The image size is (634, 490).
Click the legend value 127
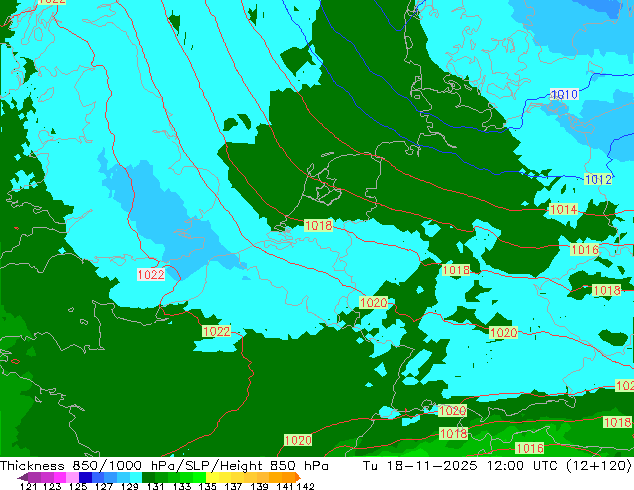(x=104, y=486)
